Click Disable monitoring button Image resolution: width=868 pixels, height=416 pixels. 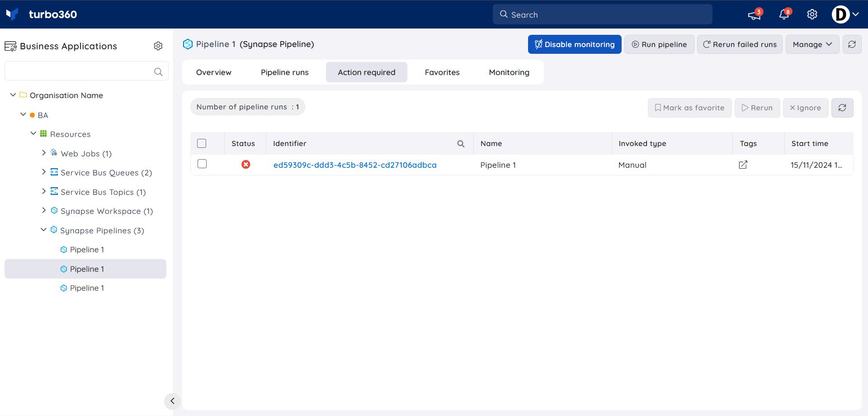pyautogui.click(x=574, y=44)
